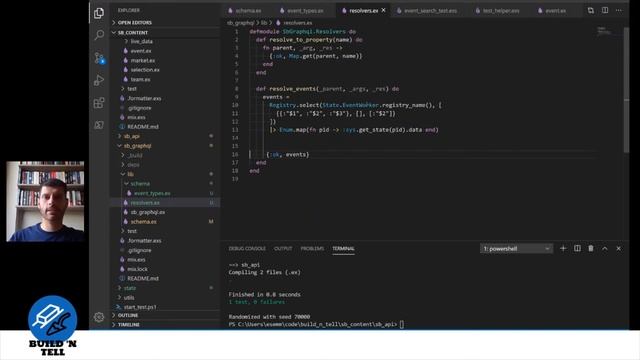Open selection.ex in the explorer
This screenshot has height=360, width=640.
[145, 70]
